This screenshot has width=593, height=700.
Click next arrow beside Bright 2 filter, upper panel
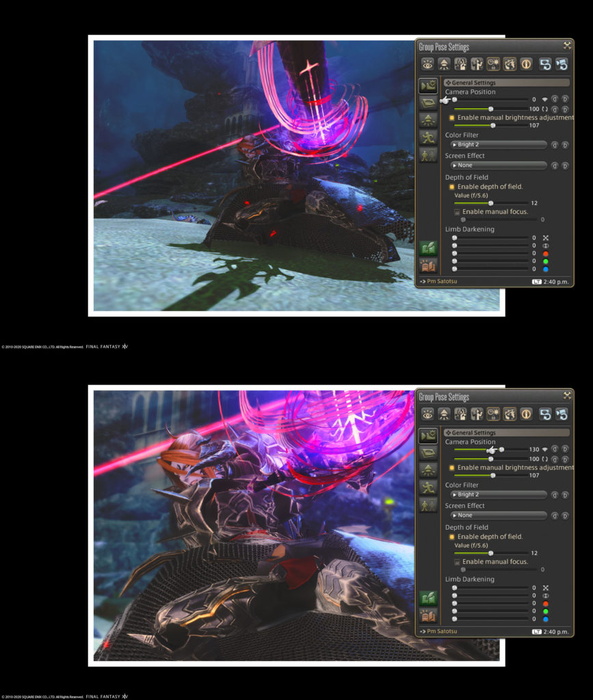[x=566, y=145]
